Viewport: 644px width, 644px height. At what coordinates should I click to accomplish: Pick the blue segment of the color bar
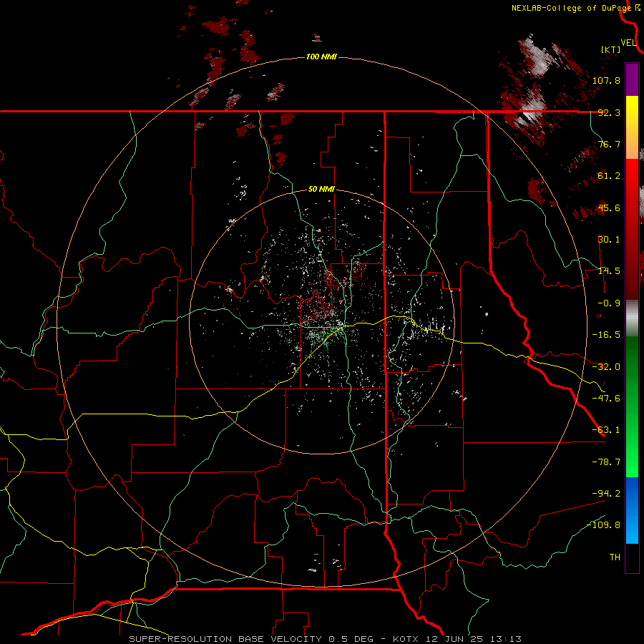[632, 510]
